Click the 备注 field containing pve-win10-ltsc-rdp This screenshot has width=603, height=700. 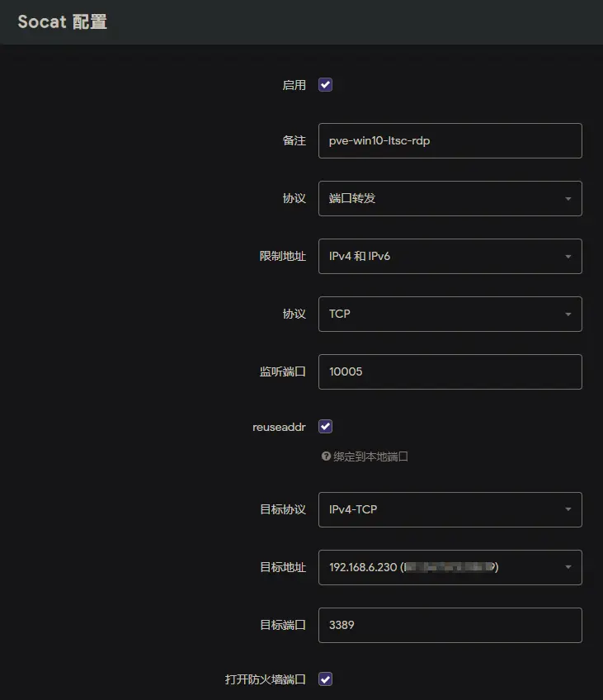pyautogui.click(x=450, y=141)
